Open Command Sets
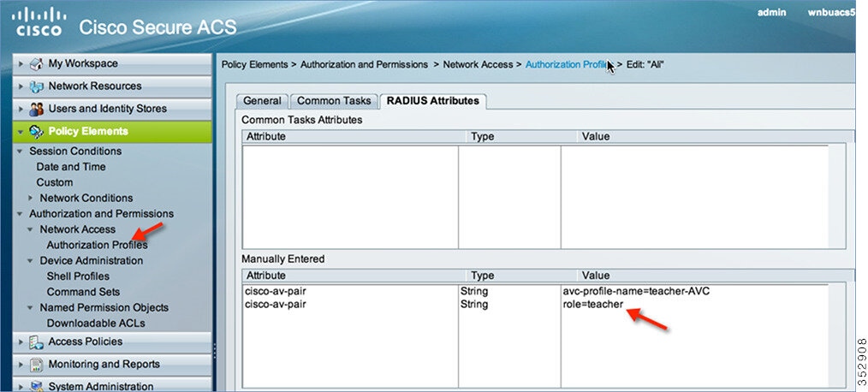The width and height of the screenshot is (868, 392). (83, 292)
